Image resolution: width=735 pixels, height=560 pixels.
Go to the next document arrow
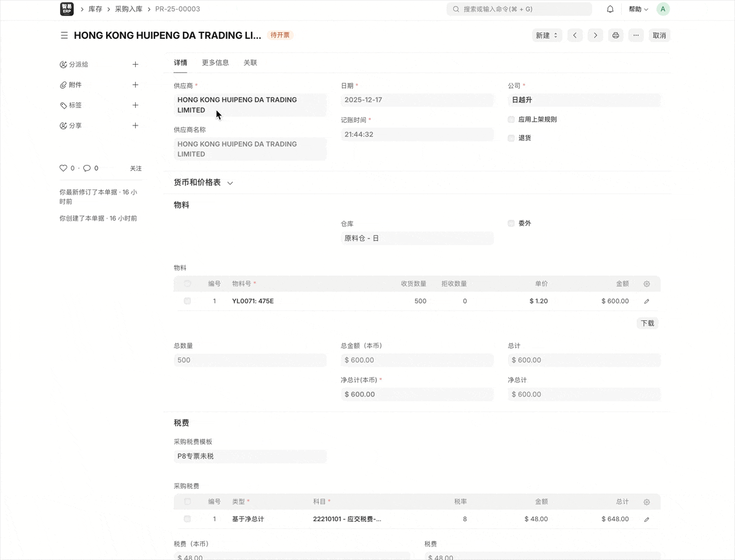595,36
